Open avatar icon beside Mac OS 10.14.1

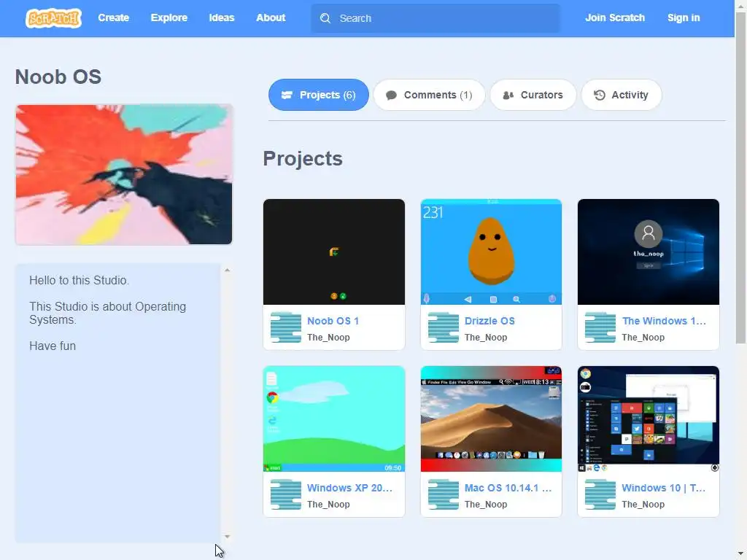(x=443, y=494)
